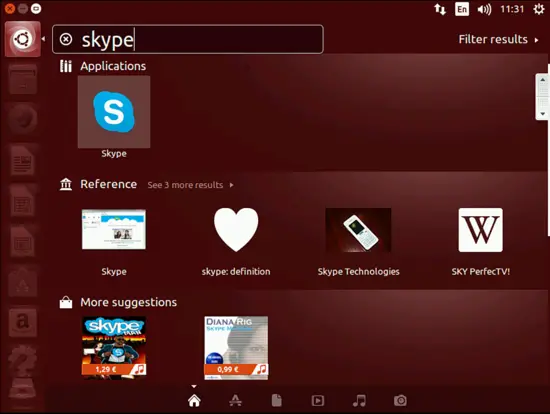Open the Skype Technologies reference result

pyautogui.click(x=358, y=242)
